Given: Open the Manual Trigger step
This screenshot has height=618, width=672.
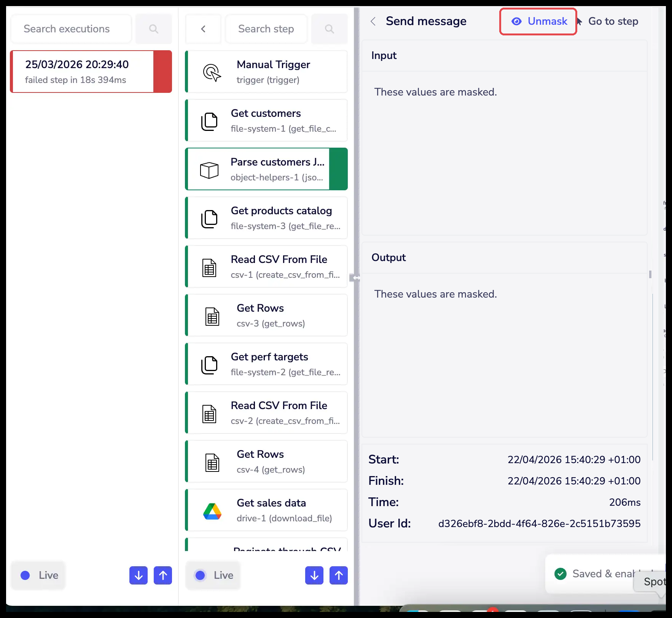Looking at the screenshot, I should point(266,72).
